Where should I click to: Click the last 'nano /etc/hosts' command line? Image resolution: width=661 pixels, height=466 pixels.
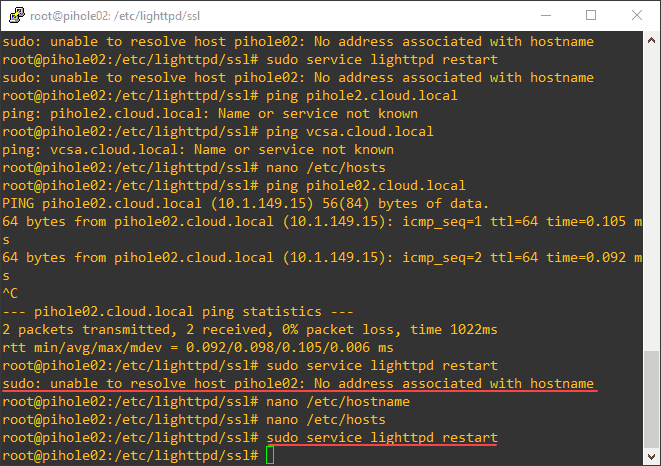pos(194,420)
